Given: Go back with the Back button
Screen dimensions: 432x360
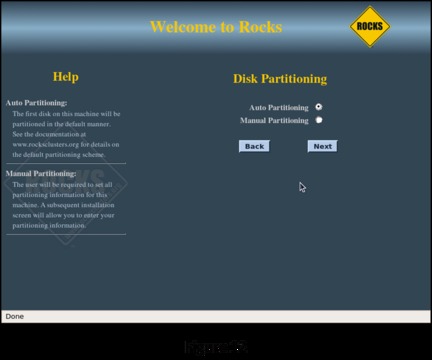Looking at the screenshot, I should tap(254, 146).
